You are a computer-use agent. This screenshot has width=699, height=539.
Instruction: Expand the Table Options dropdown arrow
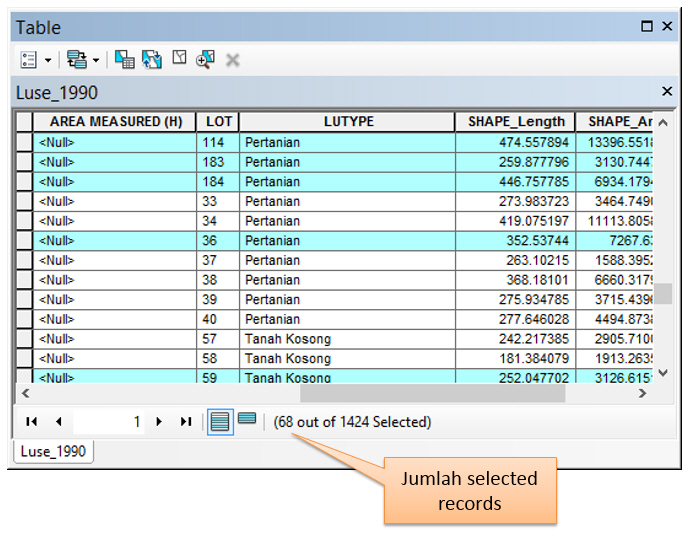pos(48,60)
